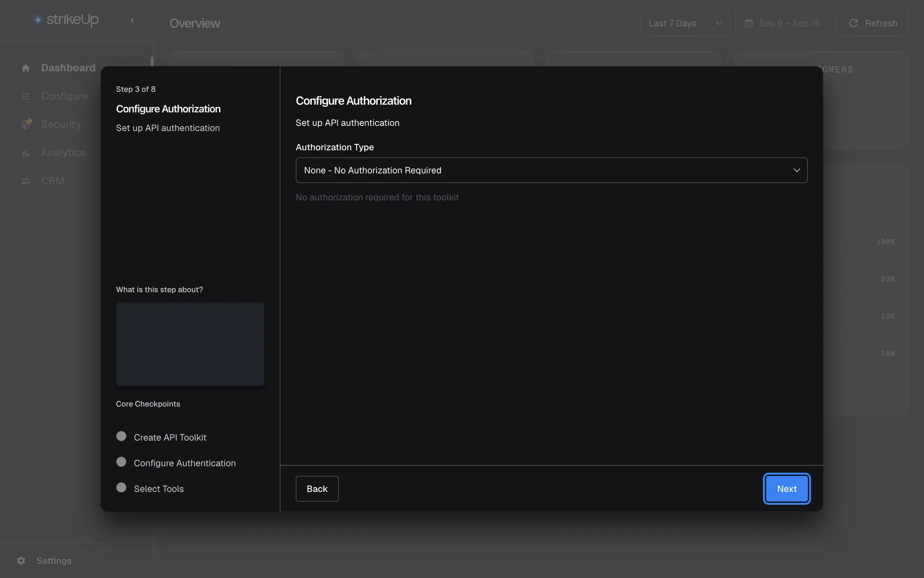Open the Authorization Type dropdown
Image resolution: width=924 pixels, height=578 pixels.
coord(551,170)
